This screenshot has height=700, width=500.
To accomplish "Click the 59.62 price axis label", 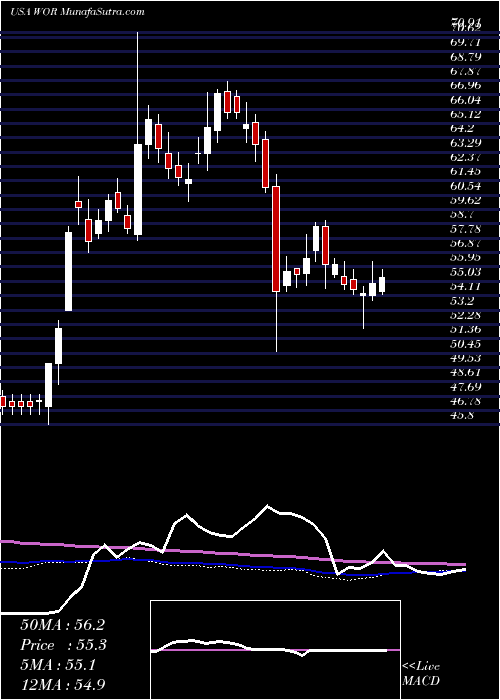I will coord(465,200).
